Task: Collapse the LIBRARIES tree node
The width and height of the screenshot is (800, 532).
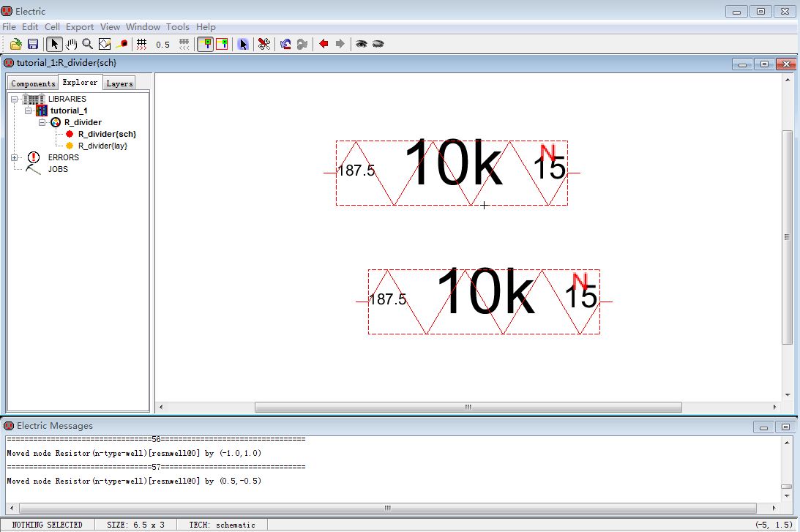Action: pos(15,99)
